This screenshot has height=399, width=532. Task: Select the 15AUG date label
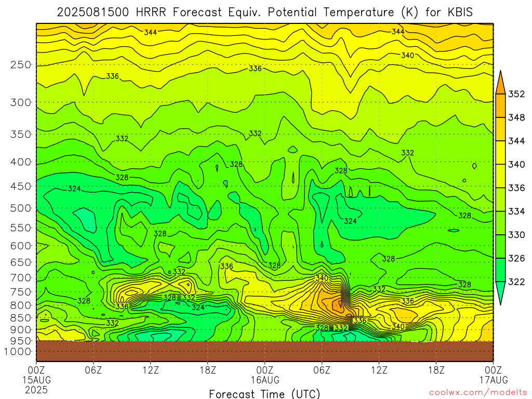(x=37, y=380)
